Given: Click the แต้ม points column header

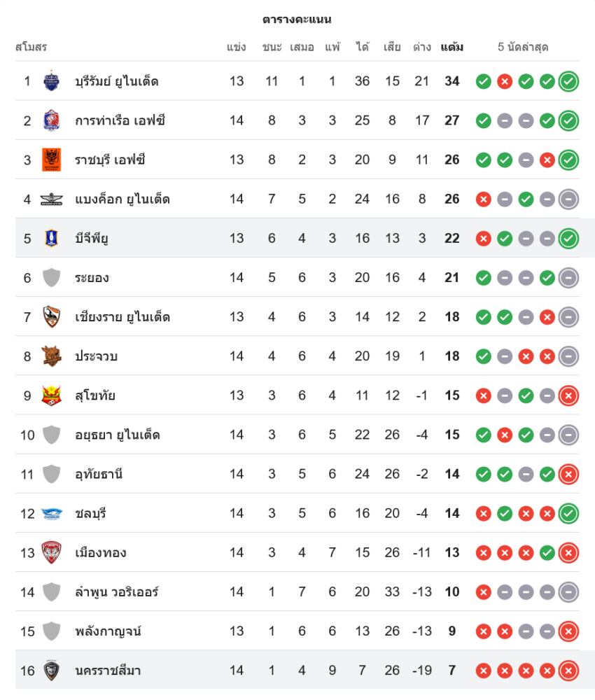Looking at the screenshot, I should click(452, 48).
